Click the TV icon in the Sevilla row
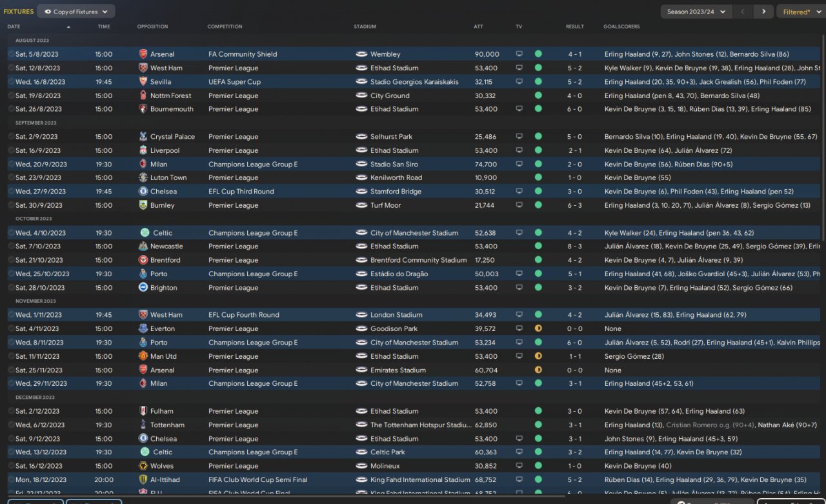The image size is (826, 504). (x=519, y=82)
